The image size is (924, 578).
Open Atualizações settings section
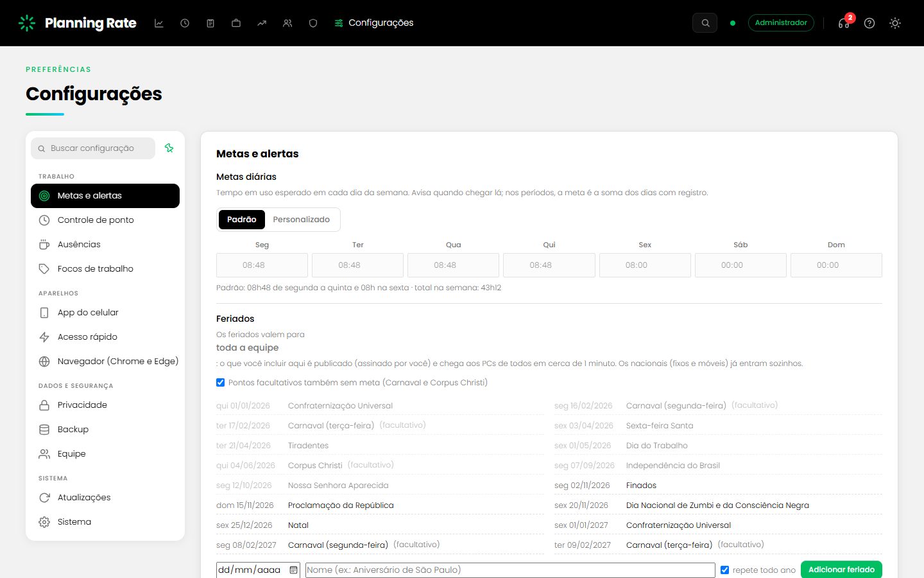point(105,498)
